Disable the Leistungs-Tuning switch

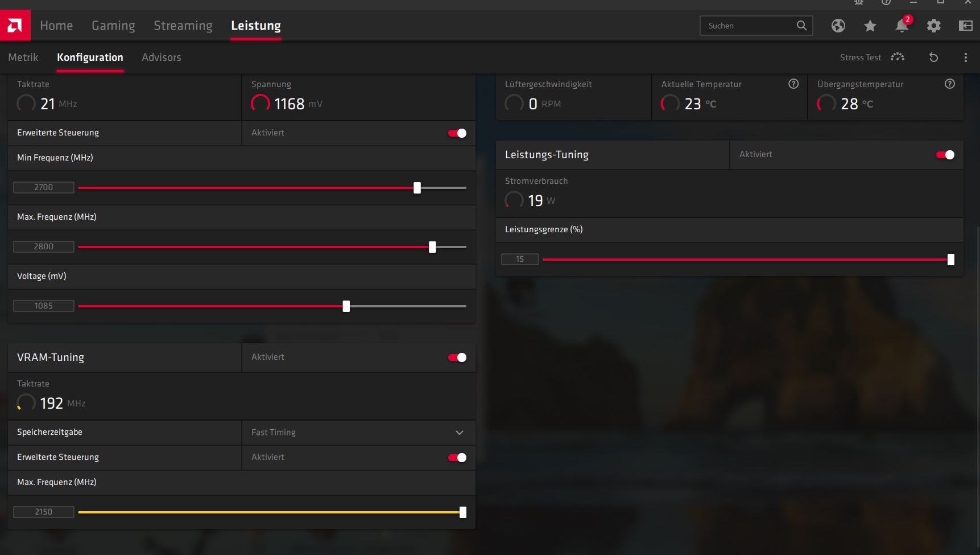(x=945, y=155)
